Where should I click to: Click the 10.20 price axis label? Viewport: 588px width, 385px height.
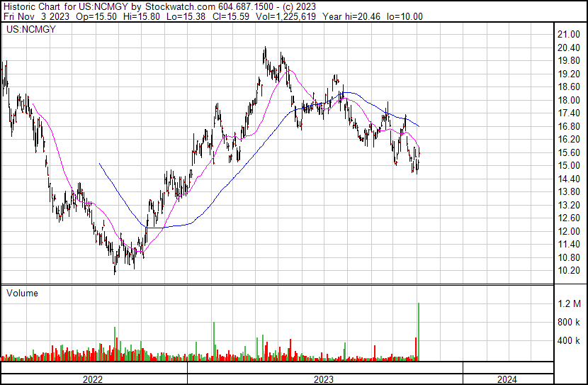(569, 271)
